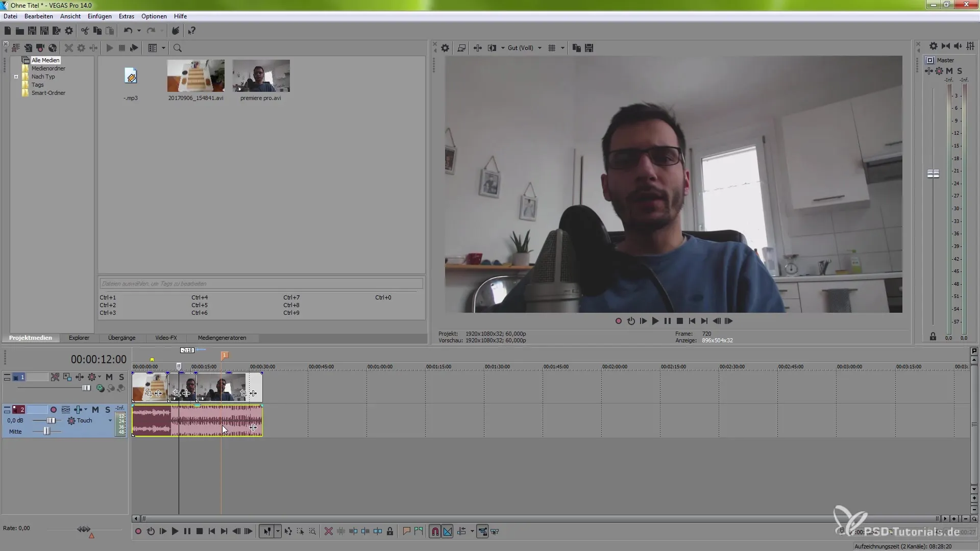Toggle the Master mute M button
This screenshot has width=980, height=551.
[x=949, y=71]
